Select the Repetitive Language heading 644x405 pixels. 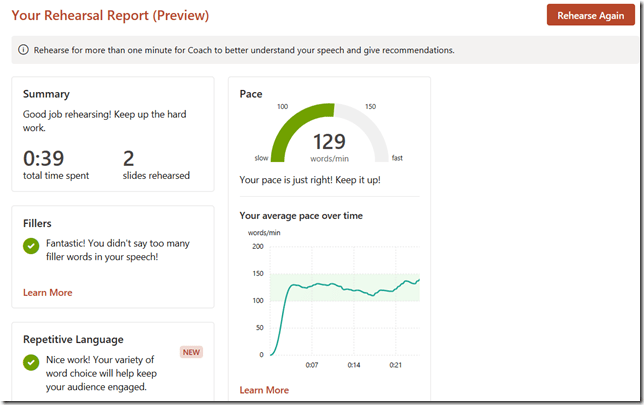click(x=73, y=340)
